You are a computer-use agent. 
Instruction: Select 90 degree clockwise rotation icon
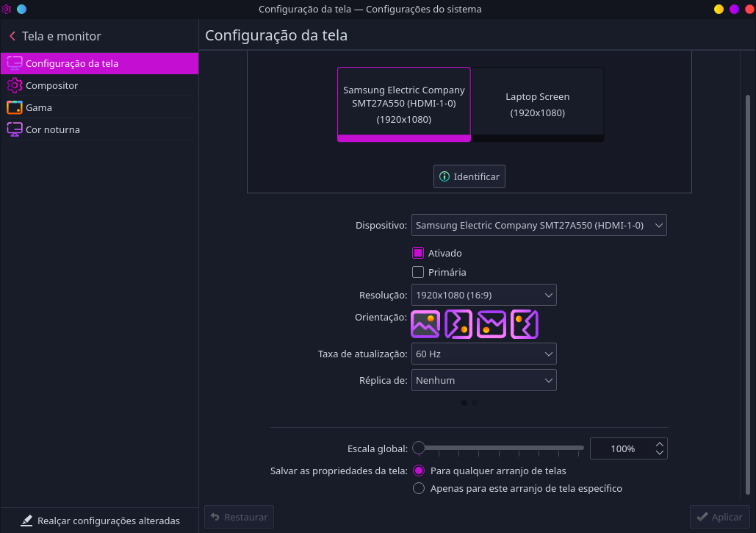pos(458,324)
